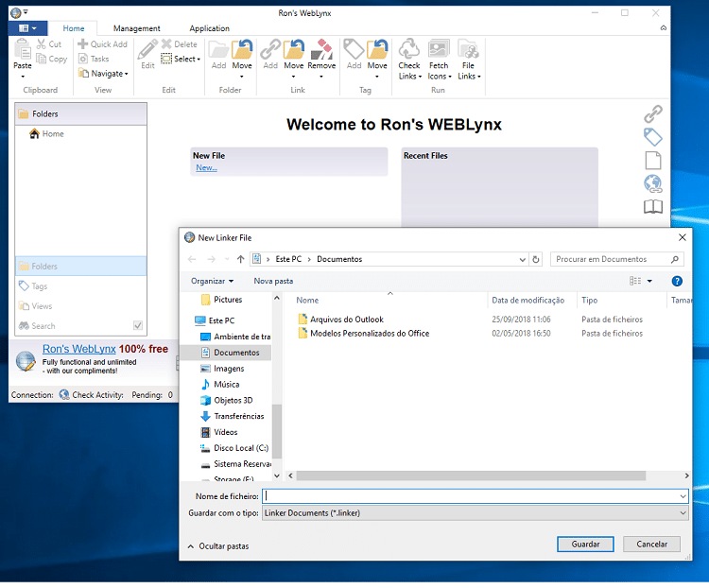Click the chain link icon on right sidebar
This screenshot has width=709, height=588.
point(653,114)
